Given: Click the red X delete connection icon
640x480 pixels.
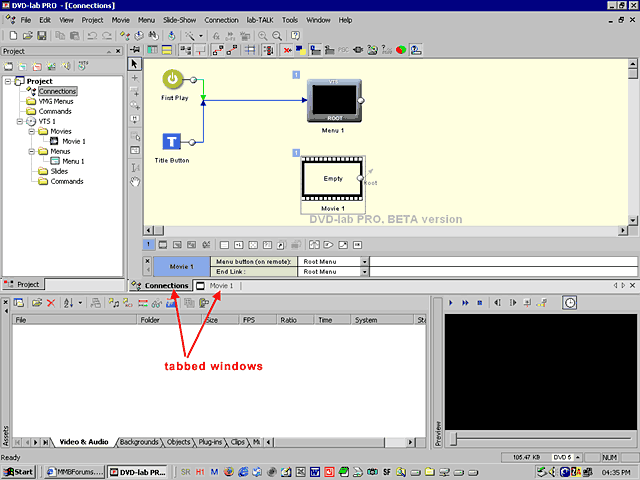Looking at the screenshot, I should click(287, 50).
